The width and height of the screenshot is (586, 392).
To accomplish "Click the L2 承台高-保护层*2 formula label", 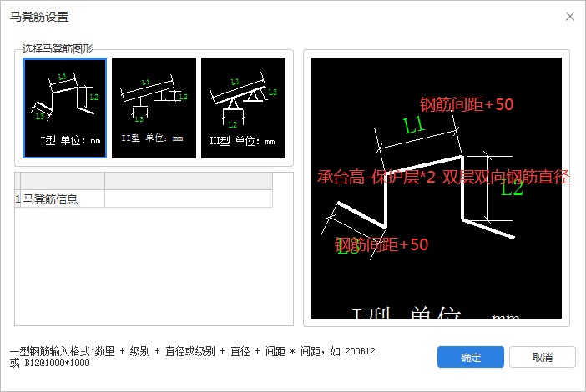I will tap(443, 177).
